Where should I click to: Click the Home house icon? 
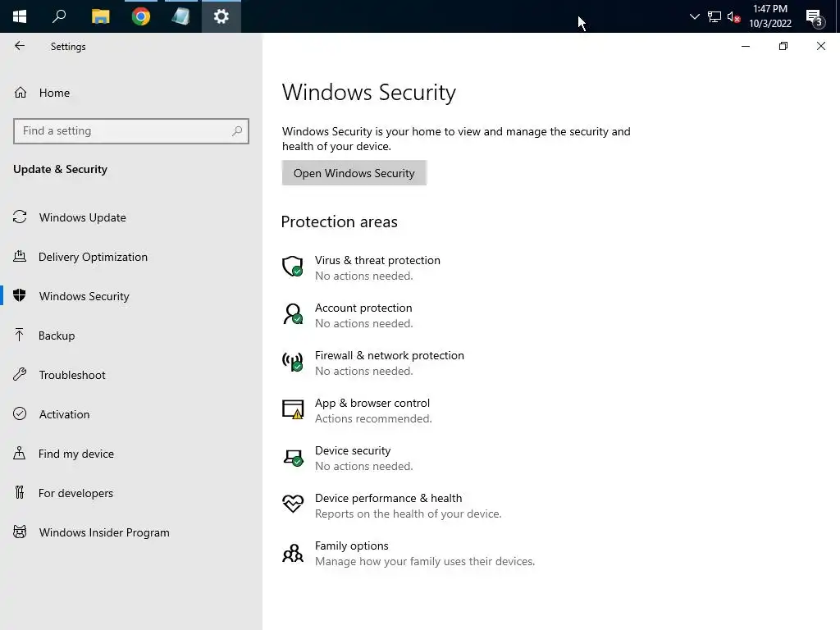point(21,93)
